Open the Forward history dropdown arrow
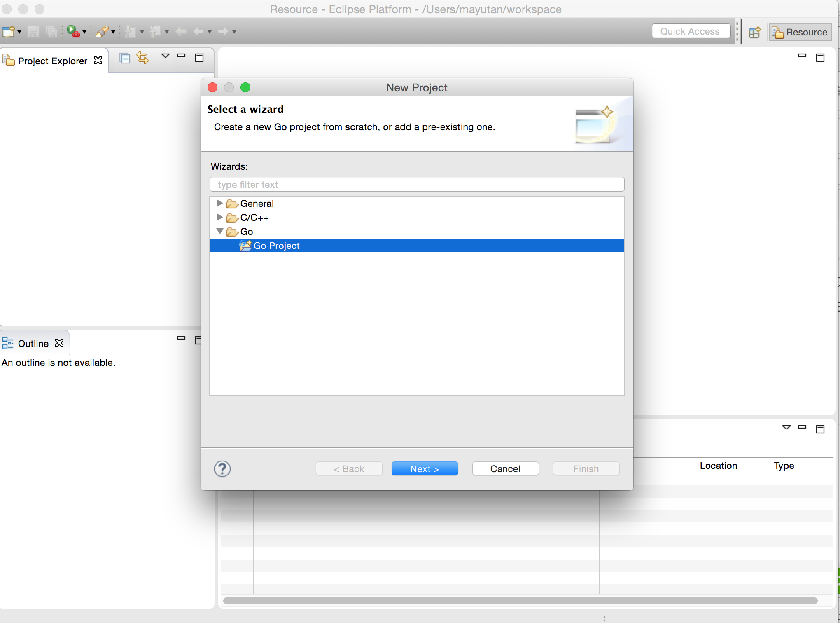Viewport: 840px width, 623px height. (x=234, y=32)
